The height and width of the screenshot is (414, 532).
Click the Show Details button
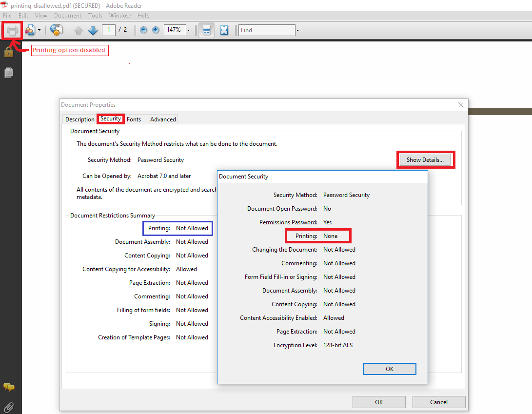click(425, 159)
